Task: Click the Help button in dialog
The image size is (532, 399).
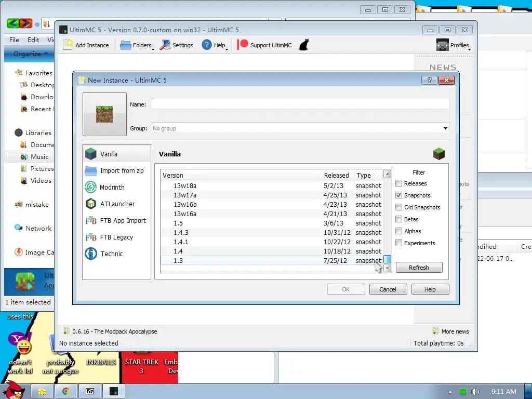Action: click(430, 289)
